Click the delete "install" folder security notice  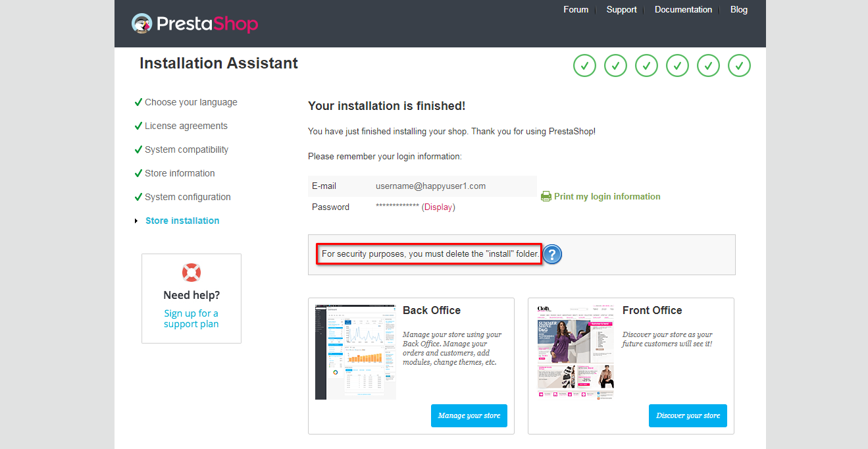(x=430, y=254)
